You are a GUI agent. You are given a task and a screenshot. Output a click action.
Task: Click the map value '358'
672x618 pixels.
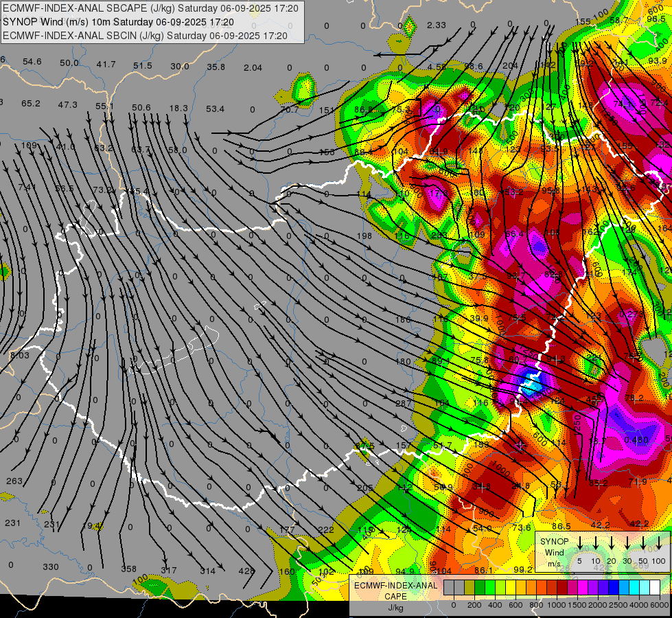128,569
